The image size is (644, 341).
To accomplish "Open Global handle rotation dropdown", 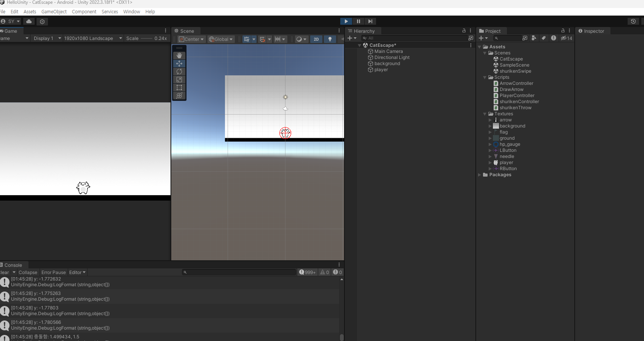I will pos(221,39).
